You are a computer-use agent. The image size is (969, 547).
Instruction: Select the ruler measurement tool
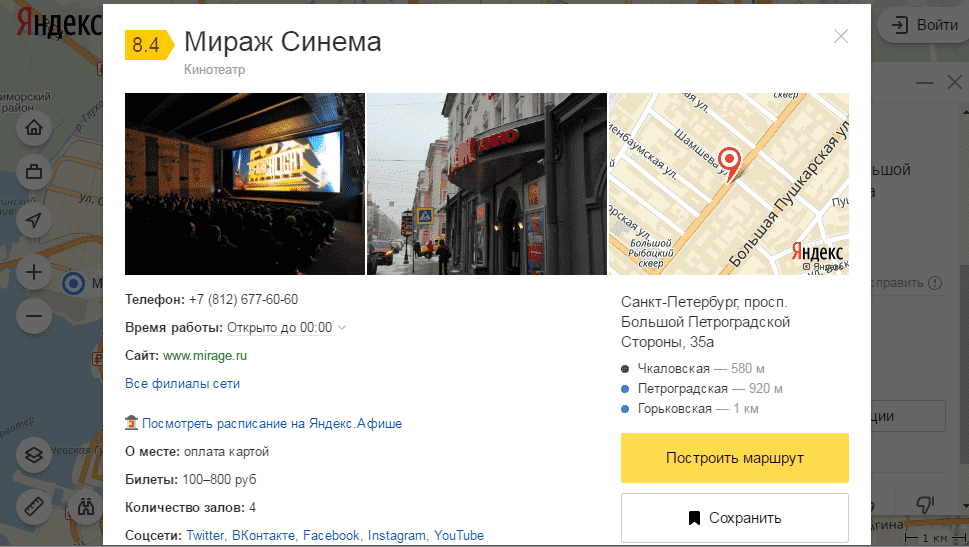pos(34,507)
